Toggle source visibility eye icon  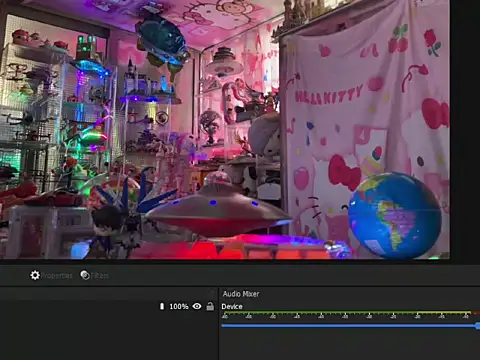pyautogui.click(x=197, y=306)
